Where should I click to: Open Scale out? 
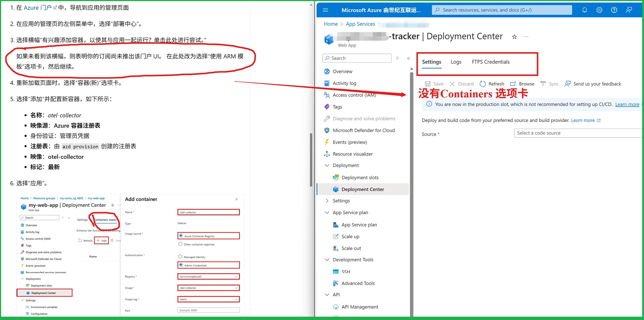pos(351,248)
